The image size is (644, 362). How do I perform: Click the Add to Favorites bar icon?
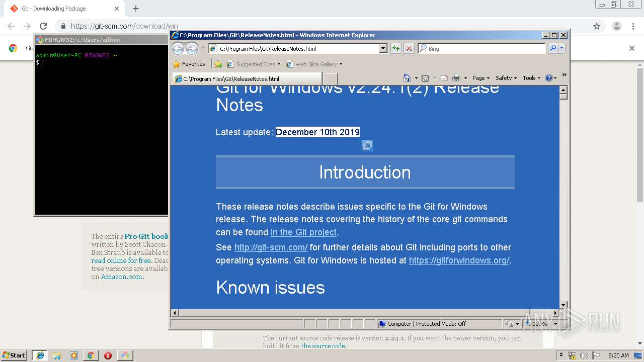(x=218, y=64)
